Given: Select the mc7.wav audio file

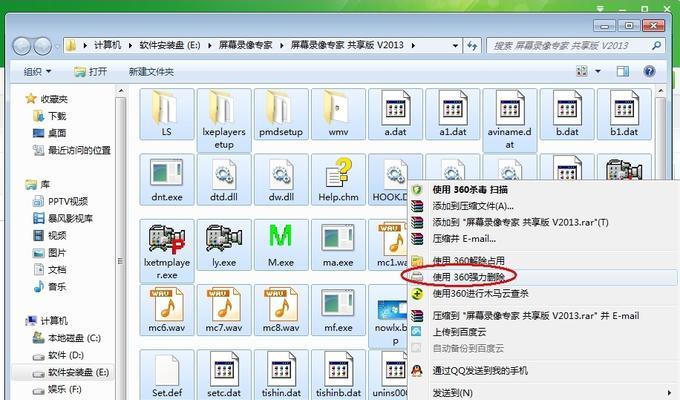Looking at the screenshot, I should click(224, 310).
